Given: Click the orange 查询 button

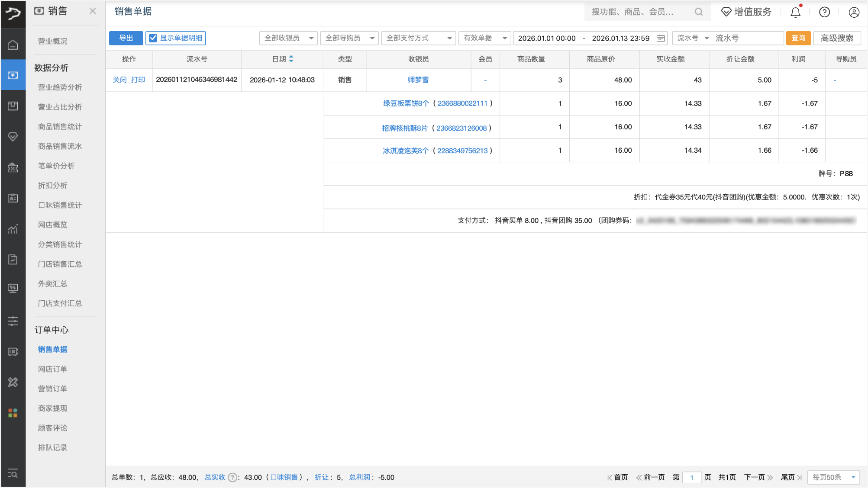Looking at the screenshot, I should 798,38.
